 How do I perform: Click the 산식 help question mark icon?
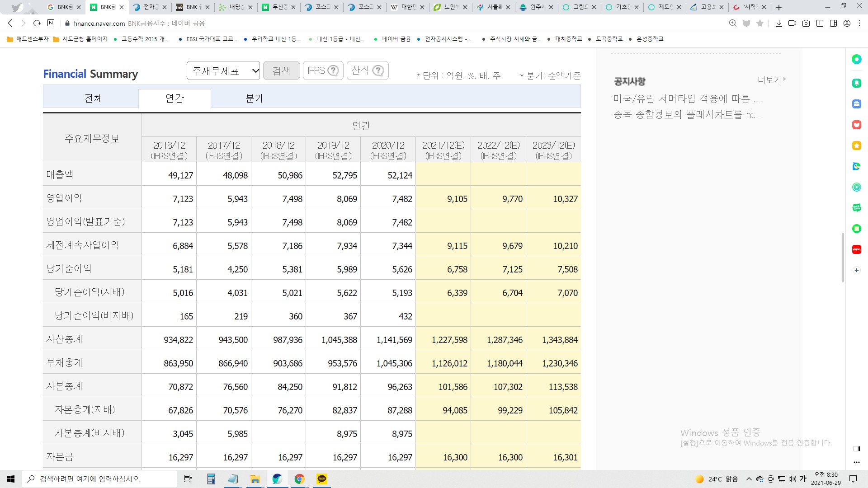tap(378, 70)
